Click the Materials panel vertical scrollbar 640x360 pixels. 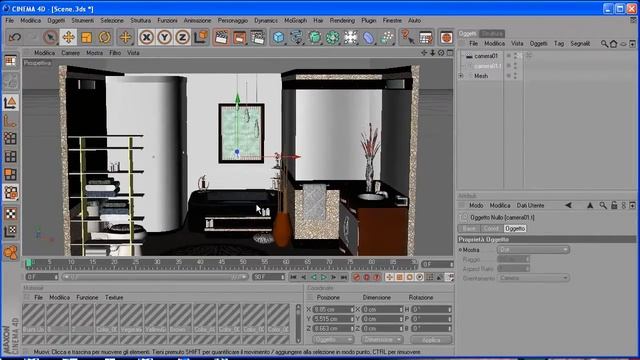coord(298,323)
